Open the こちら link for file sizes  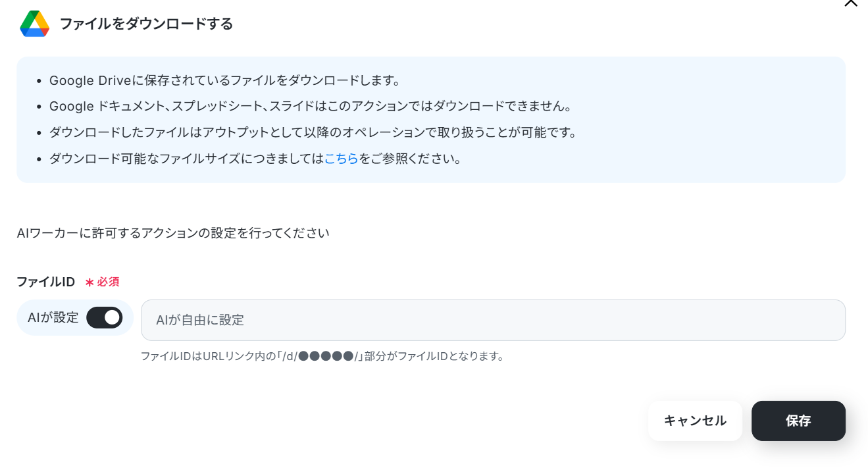341,159
